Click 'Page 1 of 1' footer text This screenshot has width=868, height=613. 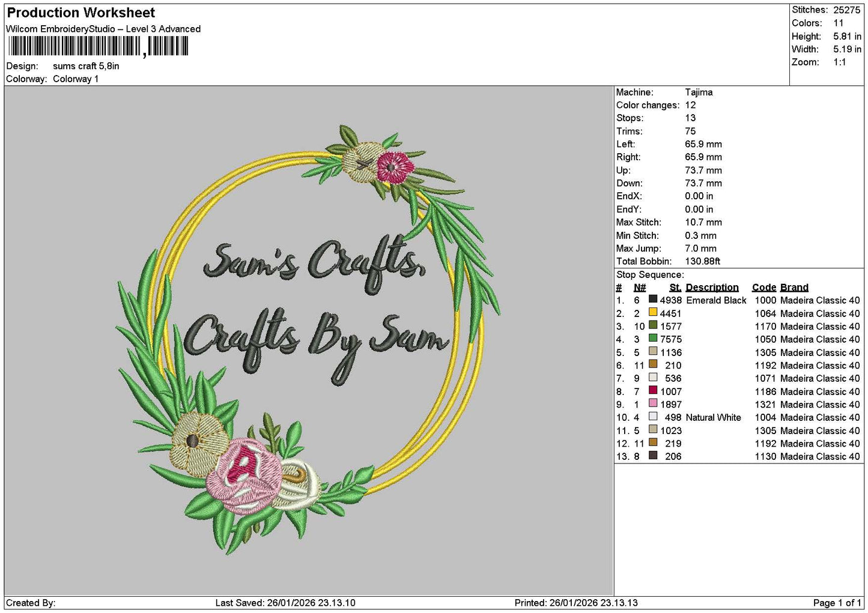837,603
